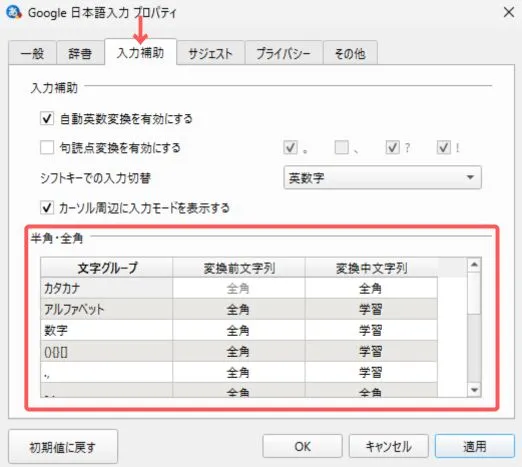
Task: Change brackets row 変換前文字列 cell 全角
Action: coord(239,351)
